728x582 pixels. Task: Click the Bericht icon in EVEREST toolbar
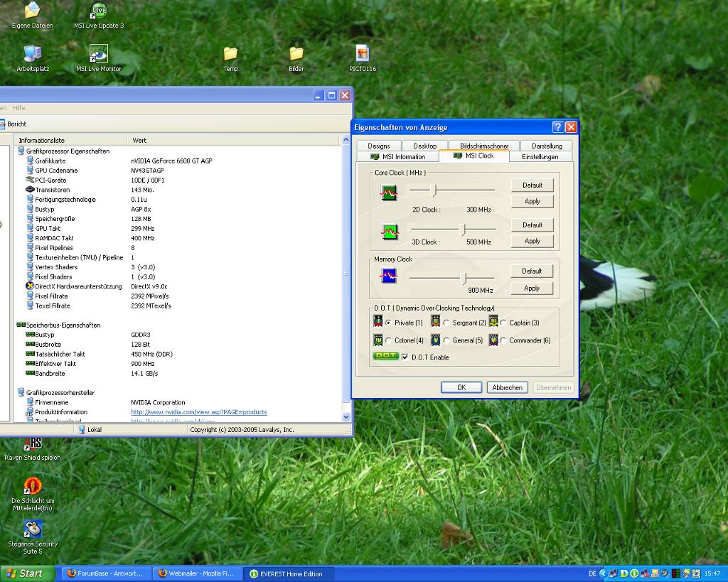(2, 124)
